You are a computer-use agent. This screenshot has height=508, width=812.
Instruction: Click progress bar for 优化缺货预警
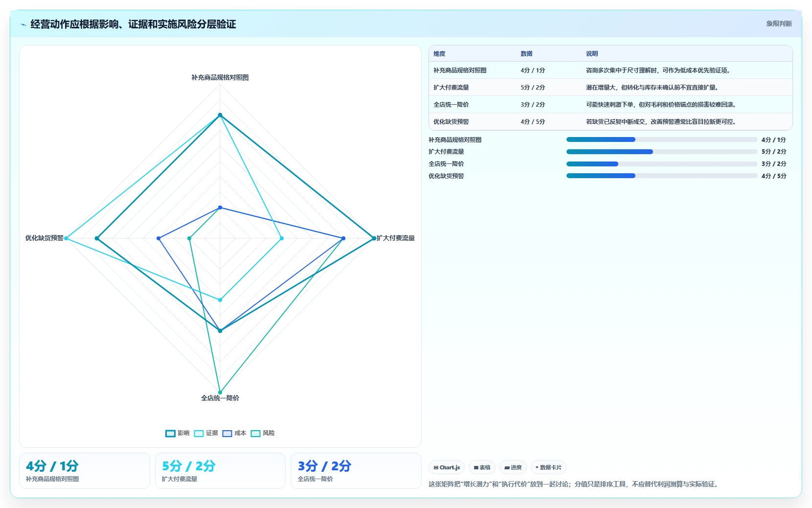point(661,176)
